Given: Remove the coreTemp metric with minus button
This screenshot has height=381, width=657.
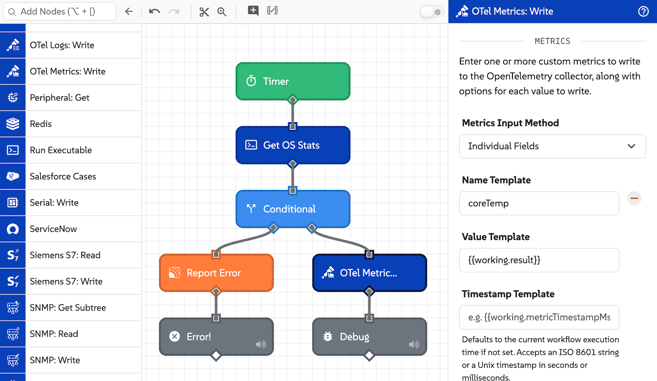Looking at the screenshot, I should 634,198.
